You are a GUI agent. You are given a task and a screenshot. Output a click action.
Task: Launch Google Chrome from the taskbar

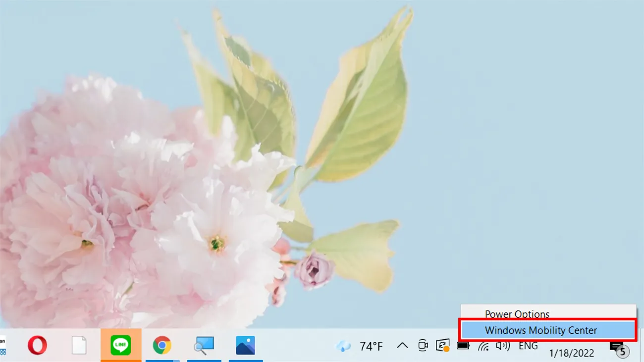point(163,346)
